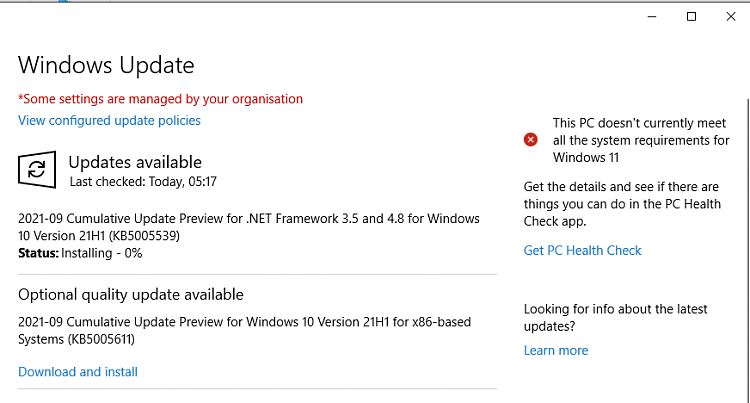The width and height of the screenshot is (750, 403).
Task: Select the Windows Update heading
Action: [106, 65]
